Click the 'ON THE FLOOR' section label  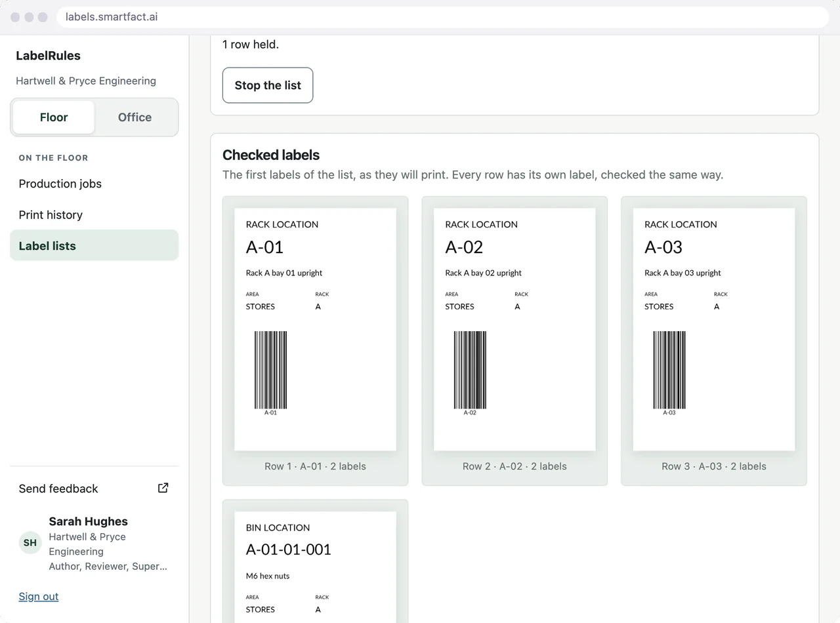click(x=53, y=158)
